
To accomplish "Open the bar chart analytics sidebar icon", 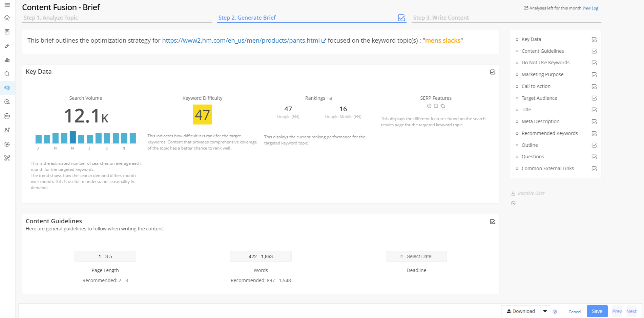I will pyautogui.click(x=7, y=60).
